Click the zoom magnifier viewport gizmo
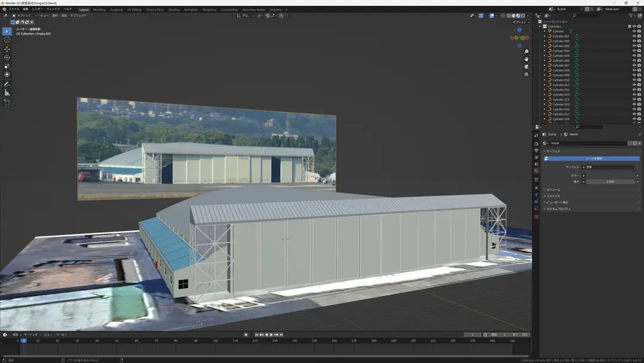The width and height of the screenshot is (644, 363). pos(526,52)
